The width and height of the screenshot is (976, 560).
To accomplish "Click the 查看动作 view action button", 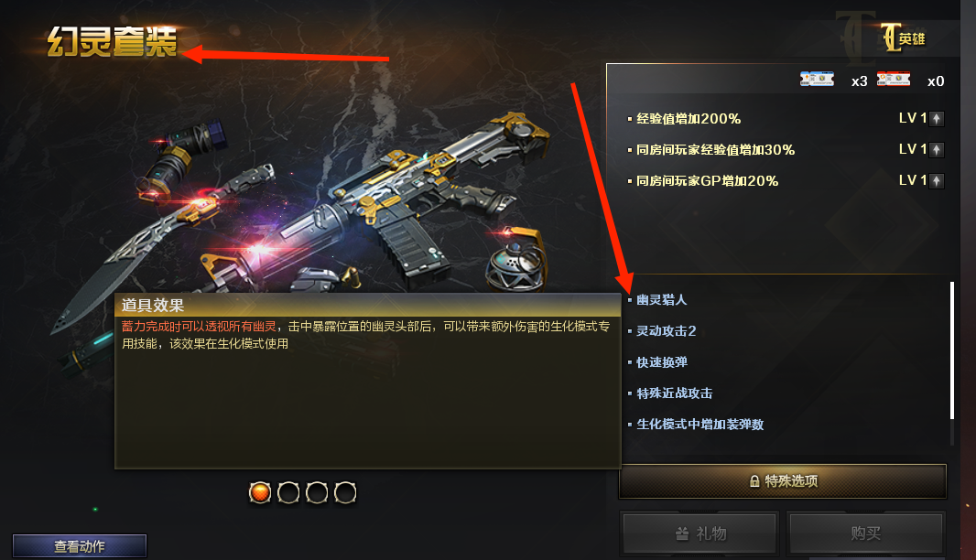I will click(x=80, y=546).
